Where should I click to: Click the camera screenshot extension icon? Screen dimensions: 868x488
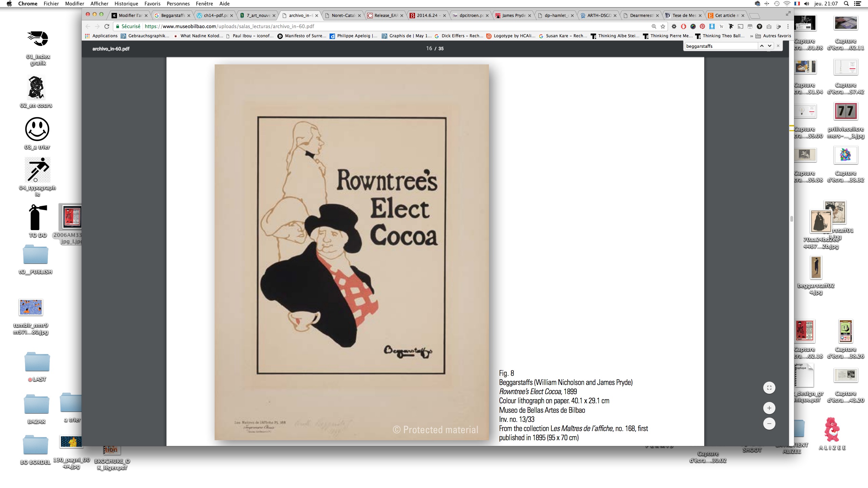tap(769, 26)
